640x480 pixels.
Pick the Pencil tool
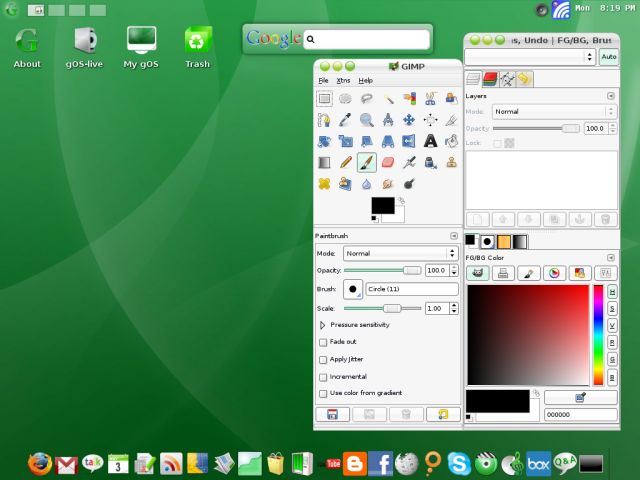tap(345, 162)
